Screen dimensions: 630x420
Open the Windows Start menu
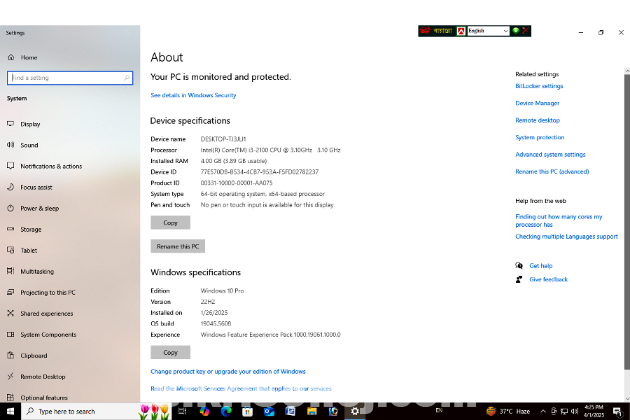[10, 411]
